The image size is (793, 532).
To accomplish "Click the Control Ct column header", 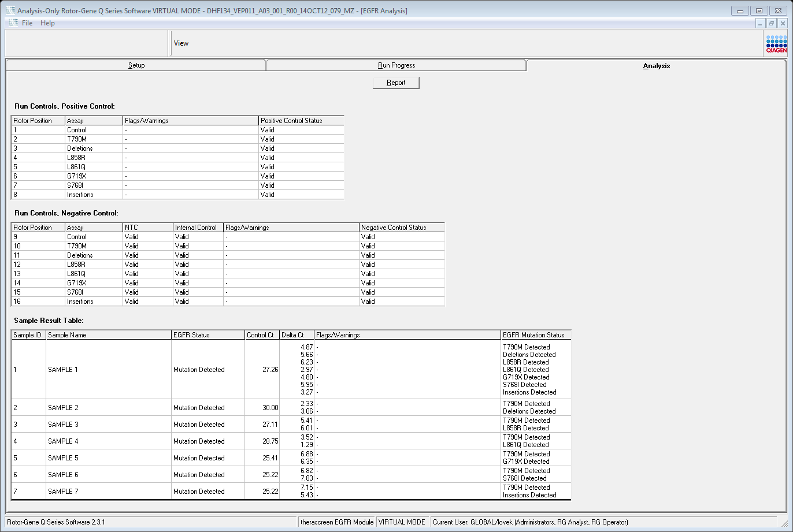I will 262,335.
